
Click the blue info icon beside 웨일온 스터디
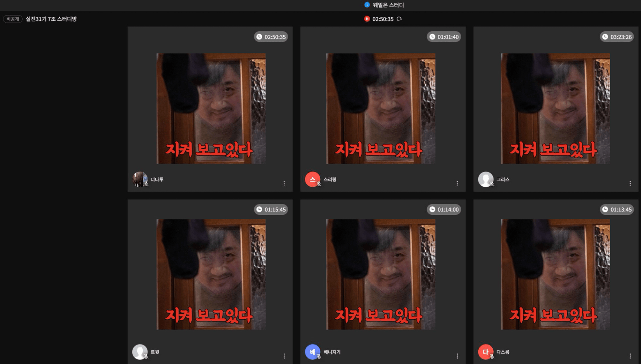point(367,5)
